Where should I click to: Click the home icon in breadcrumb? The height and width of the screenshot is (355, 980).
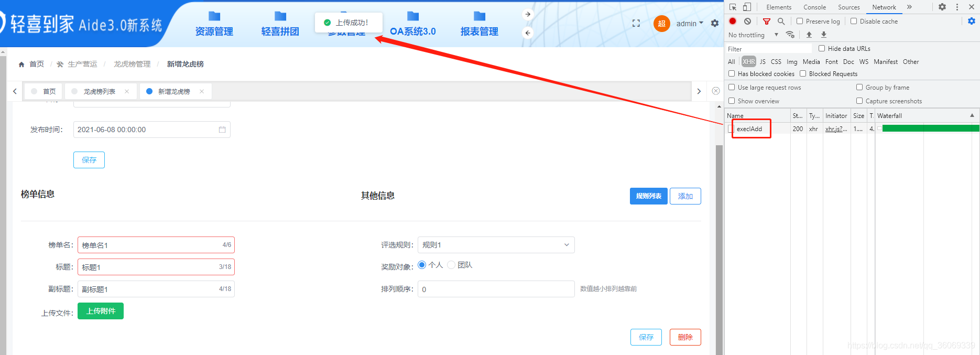[21, 64]
